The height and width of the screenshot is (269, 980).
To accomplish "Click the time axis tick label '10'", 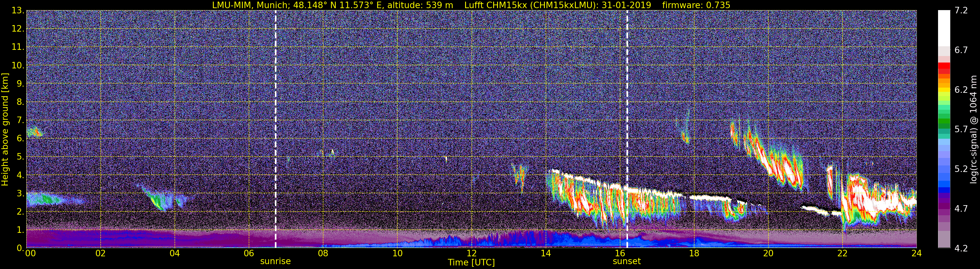I will [397, 254].
